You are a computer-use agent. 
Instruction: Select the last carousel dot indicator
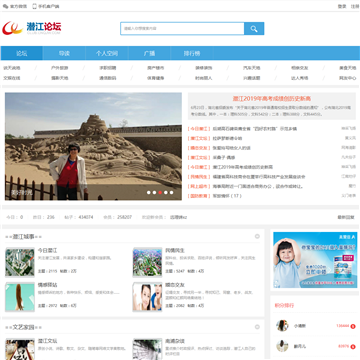171,192
